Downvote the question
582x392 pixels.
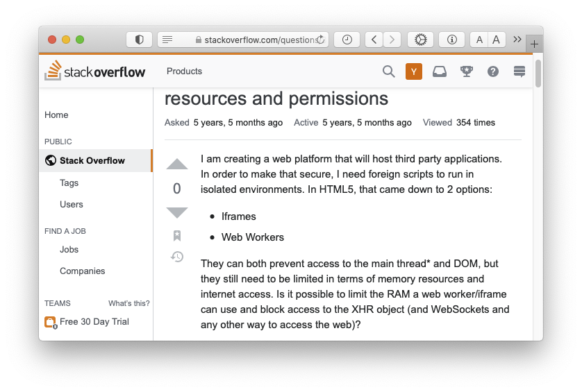177,212
